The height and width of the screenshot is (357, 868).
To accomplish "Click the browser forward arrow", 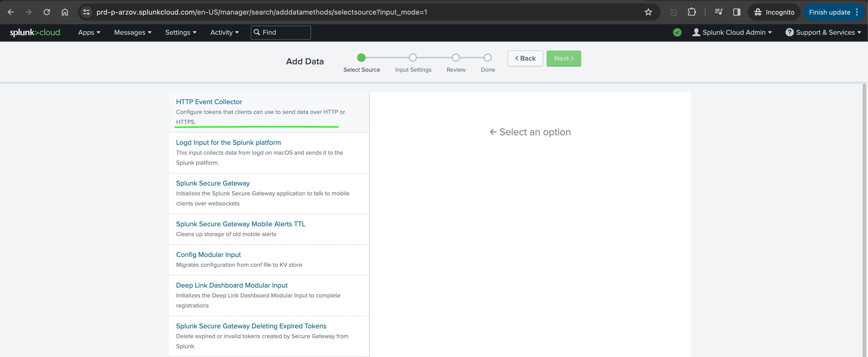I will (x=29, y=12).
